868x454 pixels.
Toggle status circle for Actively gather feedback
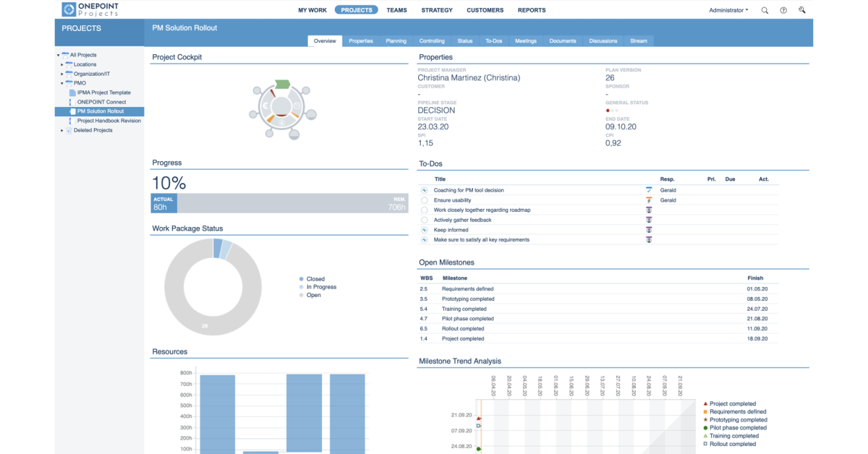pos(425,220)
